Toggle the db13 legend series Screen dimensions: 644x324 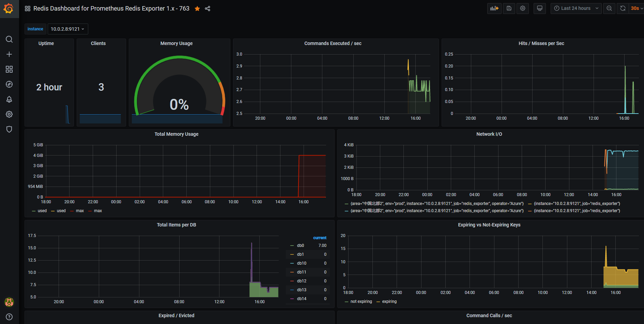302,290
